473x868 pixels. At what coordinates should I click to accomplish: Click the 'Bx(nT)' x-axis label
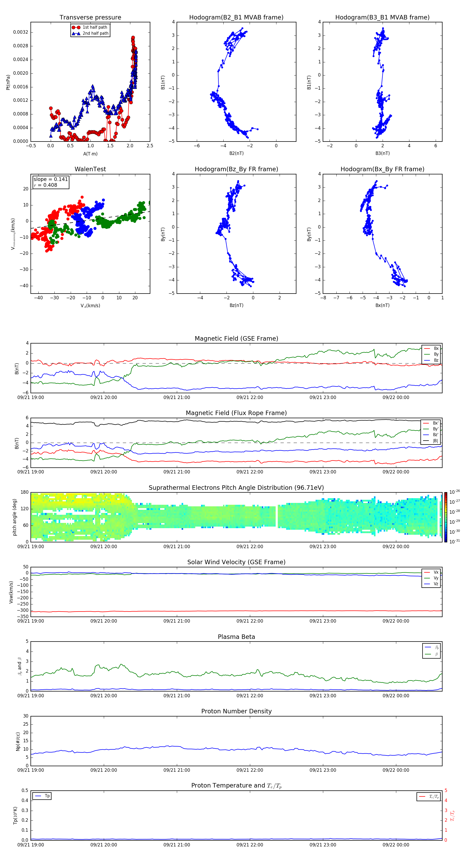click(x=382, y=306)
